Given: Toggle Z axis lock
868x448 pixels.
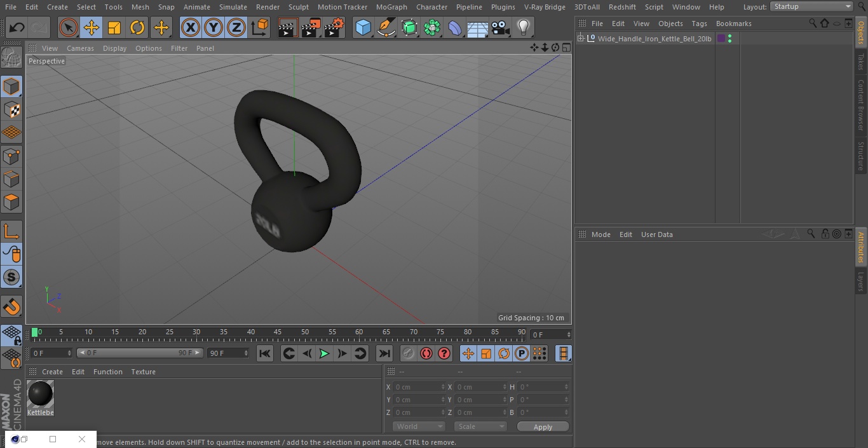Looking at the screenshot, I should pyautogui.click(x=236, y=27).
